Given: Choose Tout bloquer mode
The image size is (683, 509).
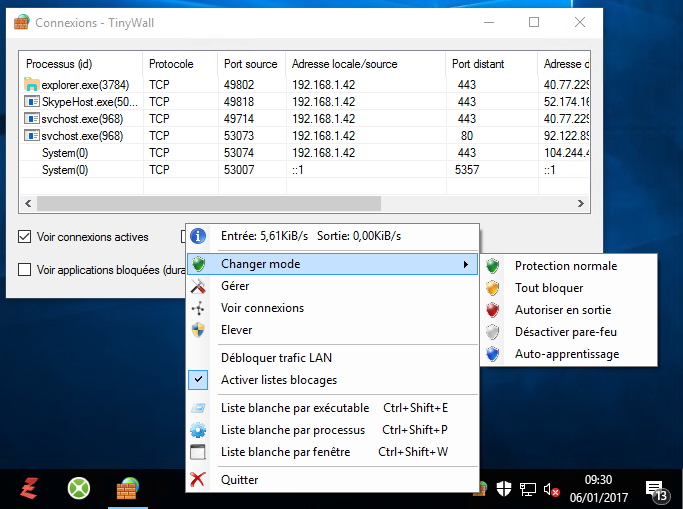Looking at the screenshot, I should click(x=568, y=288).
